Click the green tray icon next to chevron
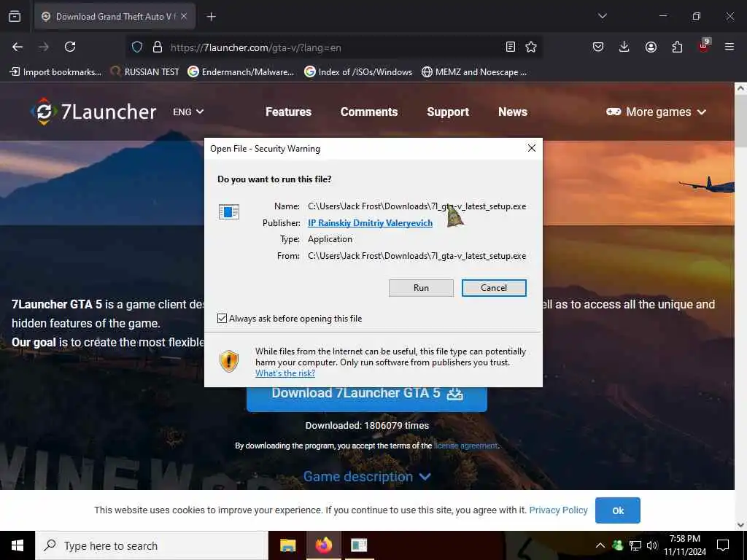747x560 pixels. tap(617, 545)
